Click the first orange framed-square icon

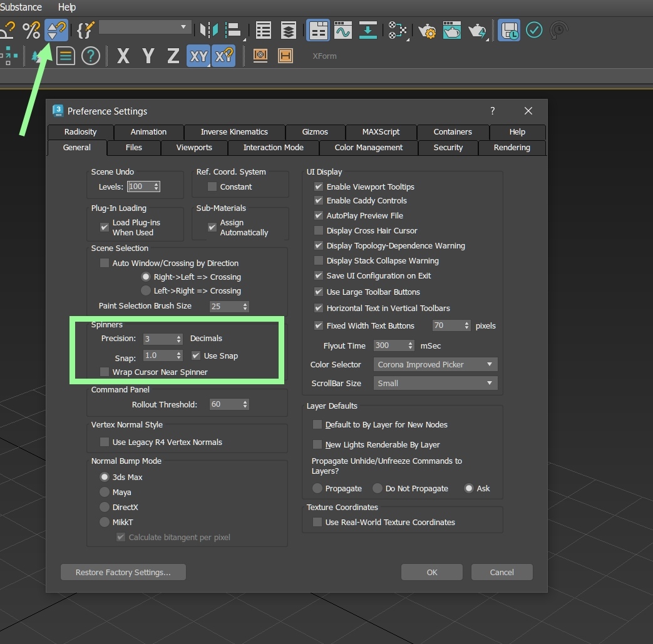[x=260, y=55]
